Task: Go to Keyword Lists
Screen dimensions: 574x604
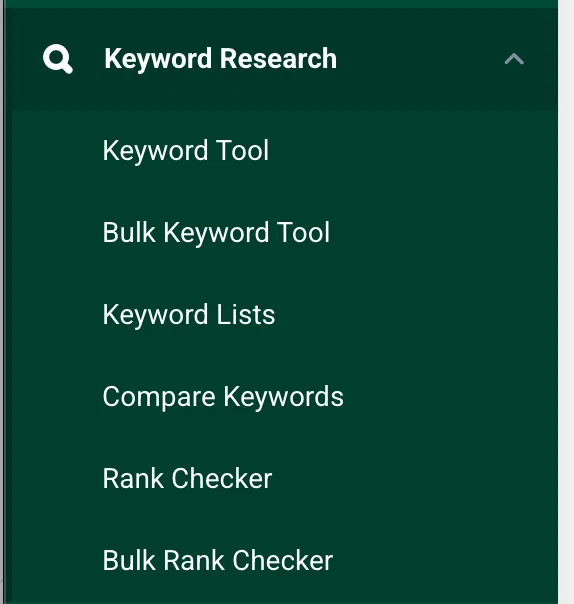Action: point(189,314)
